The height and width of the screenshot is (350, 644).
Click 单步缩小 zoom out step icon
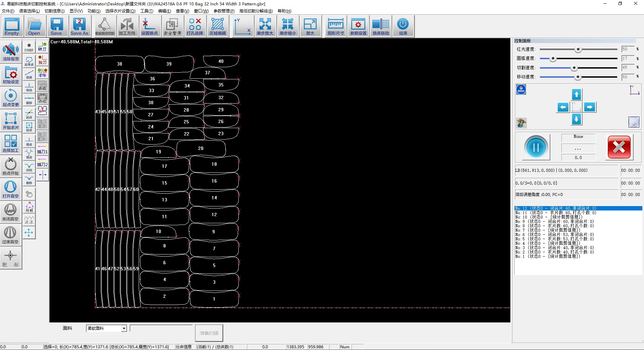[x=288, y=27]
